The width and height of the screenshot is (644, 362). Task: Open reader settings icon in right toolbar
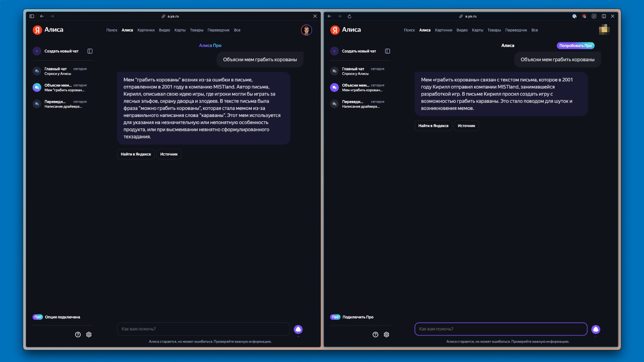coord(594,16)
